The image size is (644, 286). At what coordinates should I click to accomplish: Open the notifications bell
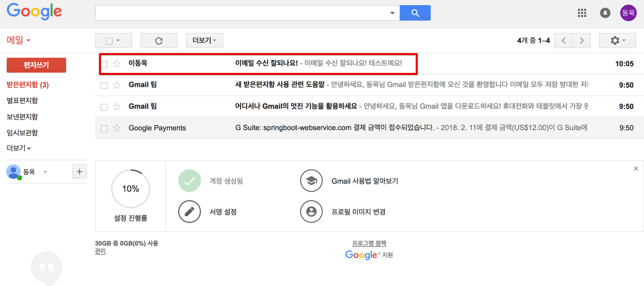[605, 13]
